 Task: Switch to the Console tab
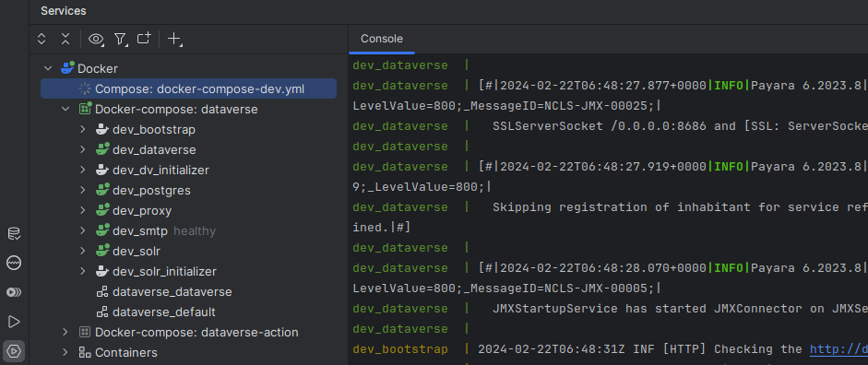(x=382, y=39)
